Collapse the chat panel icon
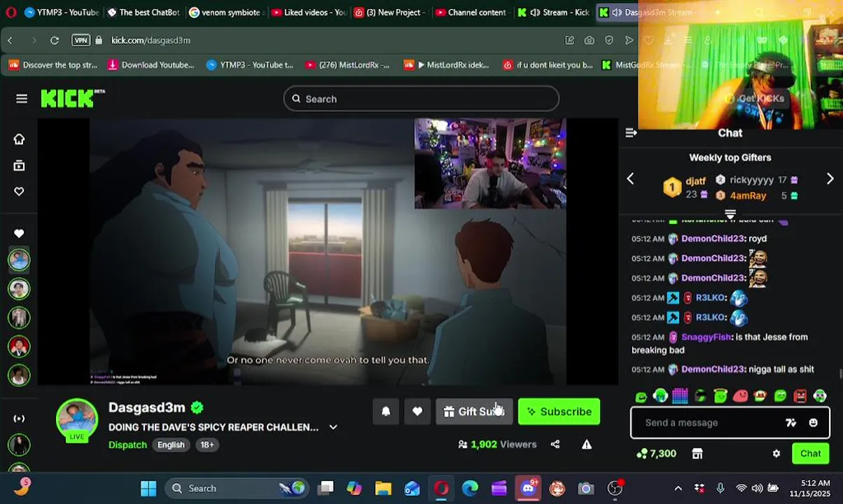The height and width of the screenshot is (504, 843). click(x=631, y=133)
